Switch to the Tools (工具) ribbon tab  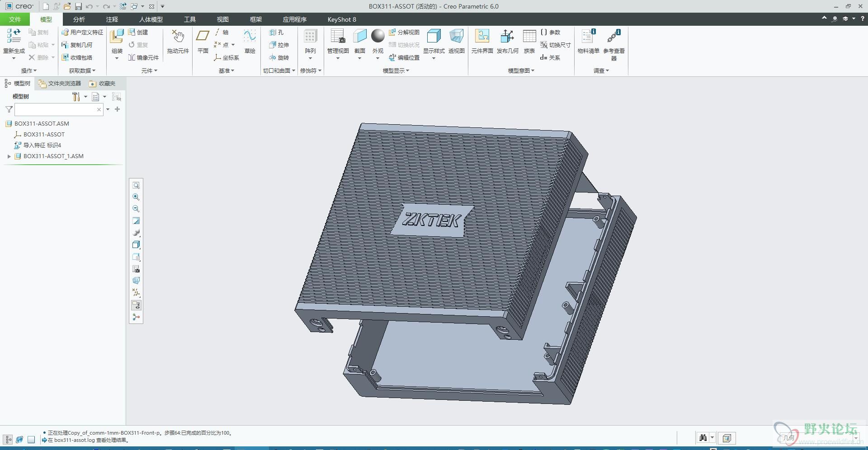coord(190,19)
